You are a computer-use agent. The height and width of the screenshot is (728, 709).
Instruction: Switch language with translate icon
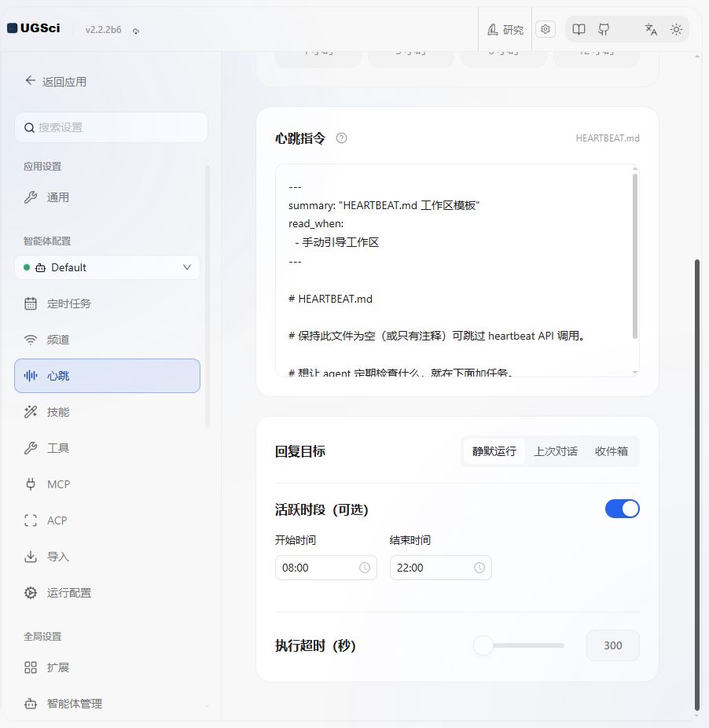point(651,30)
